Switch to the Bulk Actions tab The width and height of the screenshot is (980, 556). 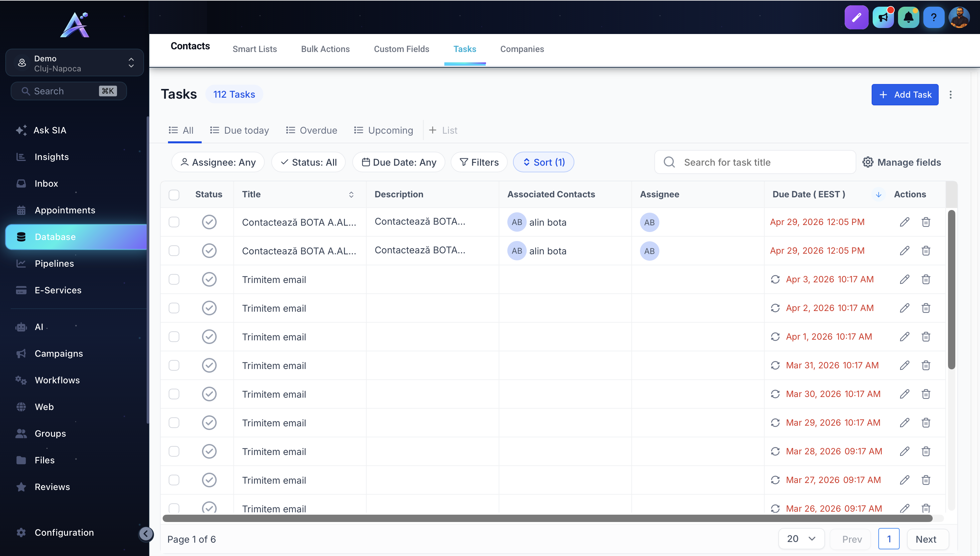[325, 49]
